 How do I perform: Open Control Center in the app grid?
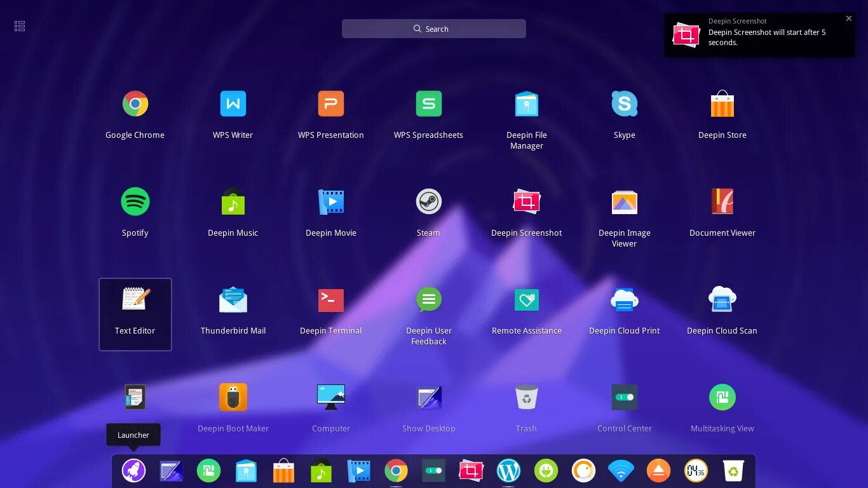[624, 397]
